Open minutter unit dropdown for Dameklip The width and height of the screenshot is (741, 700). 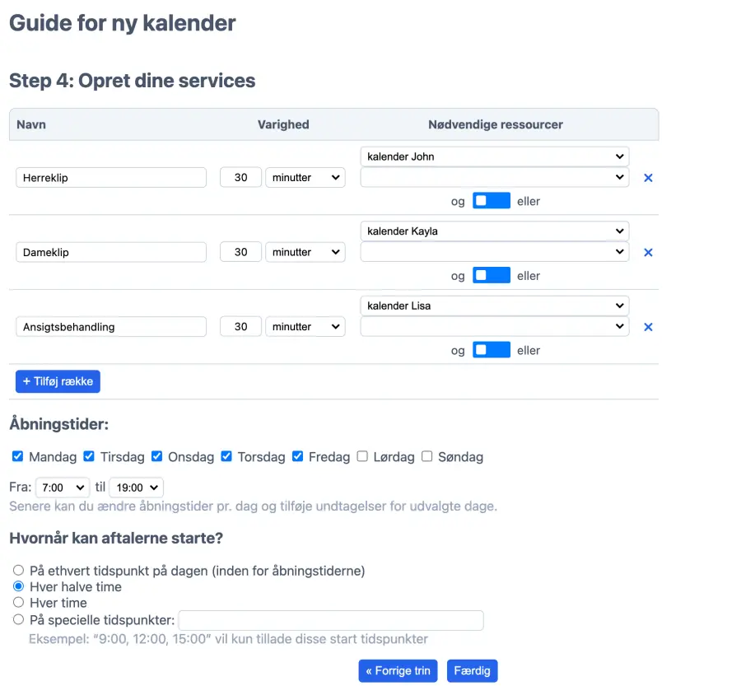[305, 252]
